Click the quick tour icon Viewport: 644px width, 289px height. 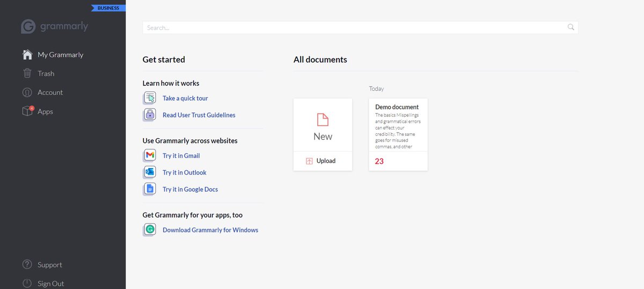150,98
